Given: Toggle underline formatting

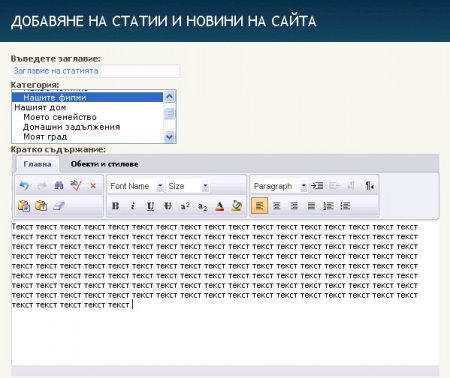Looking at the screenshot, I should tap(150, 206).
